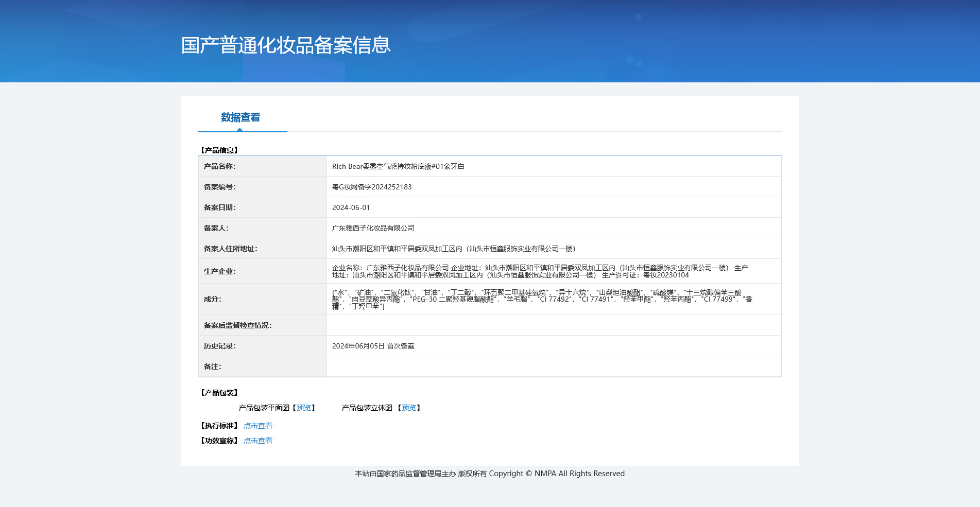Open the 数据查看 tab
This screenshot has width=980, height=507.
(x=240, y=117)
